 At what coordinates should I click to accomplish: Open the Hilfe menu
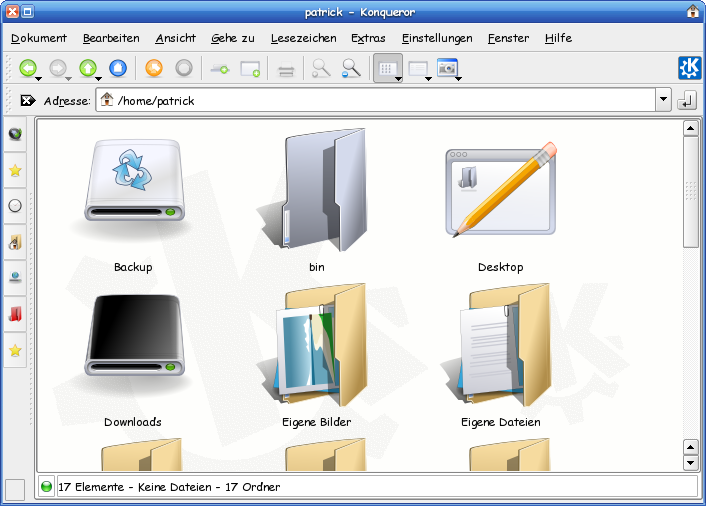(x=558, y=38)
